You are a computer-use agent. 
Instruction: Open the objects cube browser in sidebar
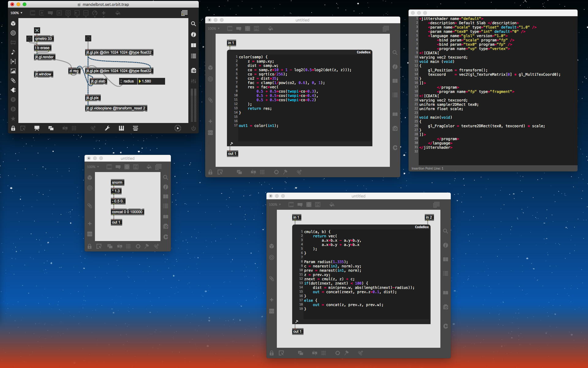(13, 24)
